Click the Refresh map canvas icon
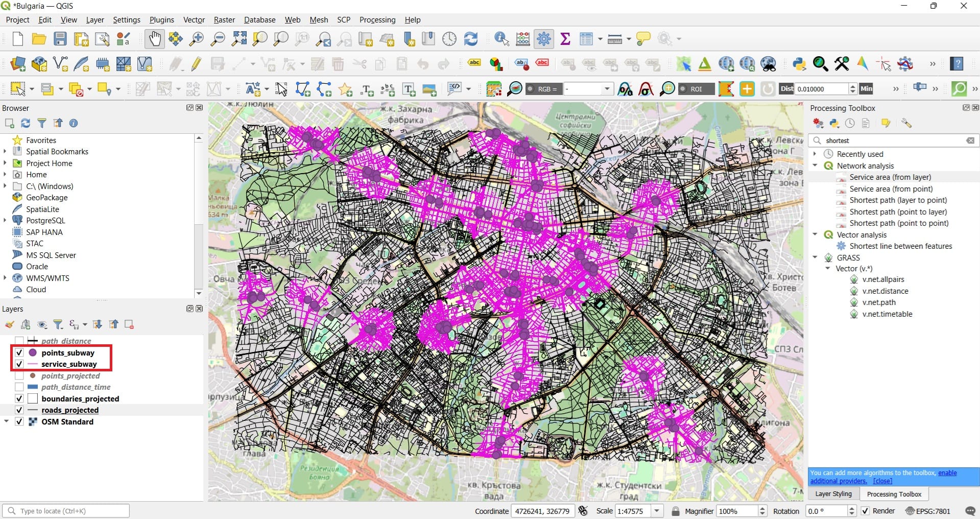The height and width of the screenshot is (519, 980). click(x=470, y=39)
